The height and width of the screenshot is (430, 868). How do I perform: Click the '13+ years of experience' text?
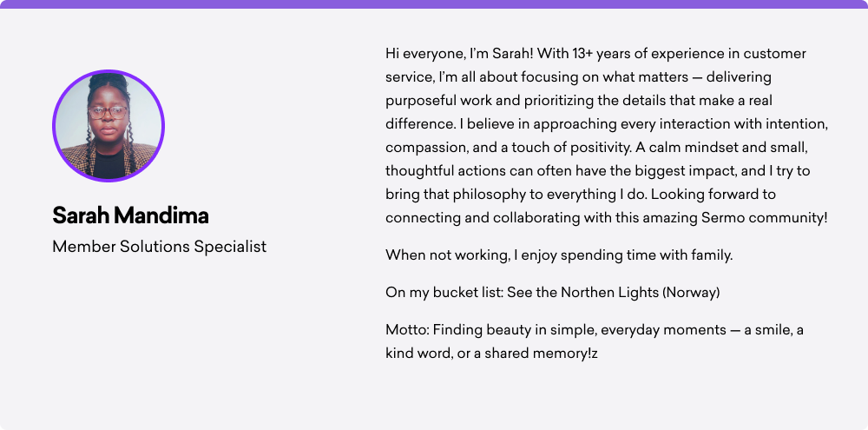(648, 54)
